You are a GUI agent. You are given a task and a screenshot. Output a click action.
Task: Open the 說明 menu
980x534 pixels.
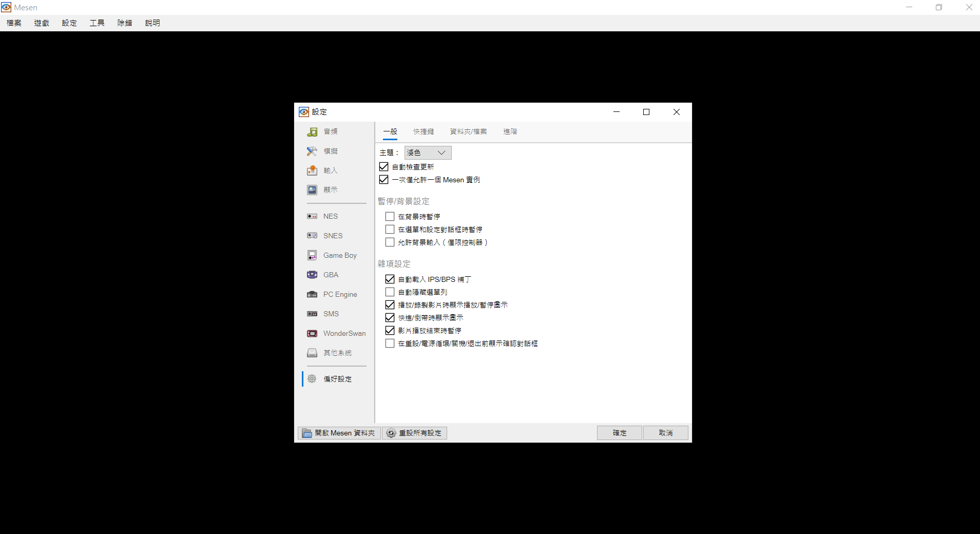pyautogui.click(x=152, y=23)
